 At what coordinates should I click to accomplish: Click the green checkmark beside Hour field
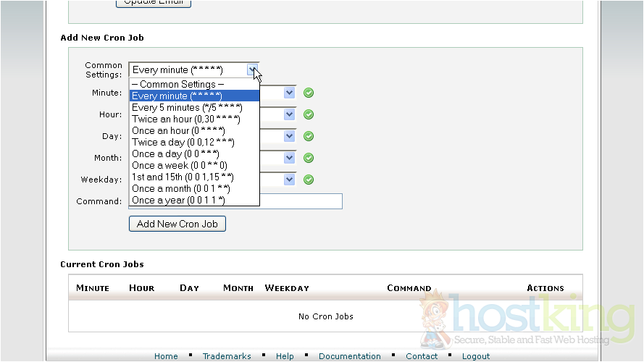point(309,114)
